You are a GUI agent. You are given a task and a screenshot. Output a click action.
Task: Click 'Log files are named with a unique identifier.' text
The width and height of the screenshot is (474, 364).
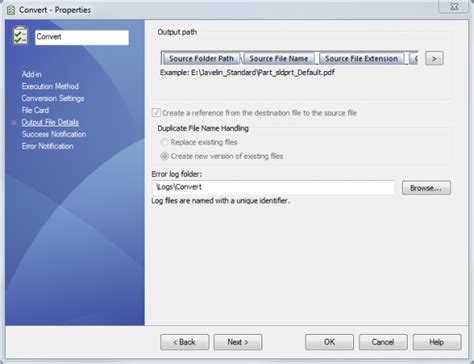[221, 201]
